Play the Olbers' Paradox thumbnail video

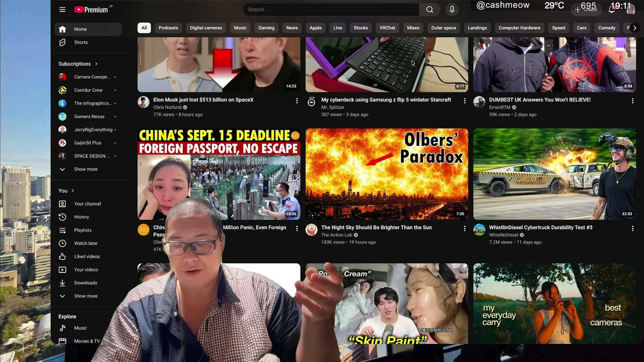(387, 174)
